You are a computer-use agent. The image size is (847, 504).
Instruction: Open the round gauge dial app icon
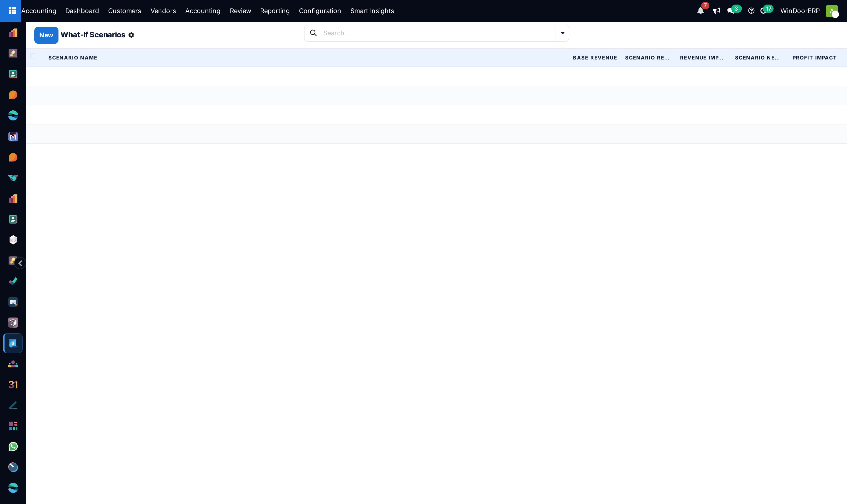13,467
